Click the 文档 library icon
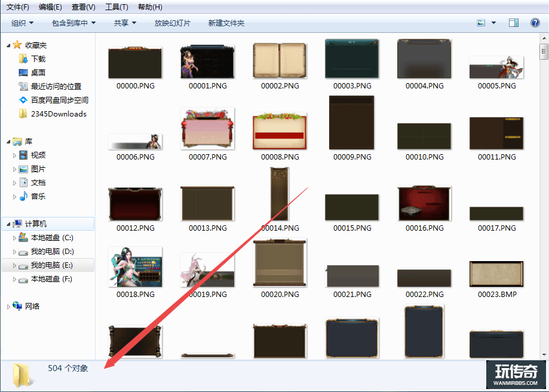Viewport: 549px width, 392px height. tap(23, 182)
